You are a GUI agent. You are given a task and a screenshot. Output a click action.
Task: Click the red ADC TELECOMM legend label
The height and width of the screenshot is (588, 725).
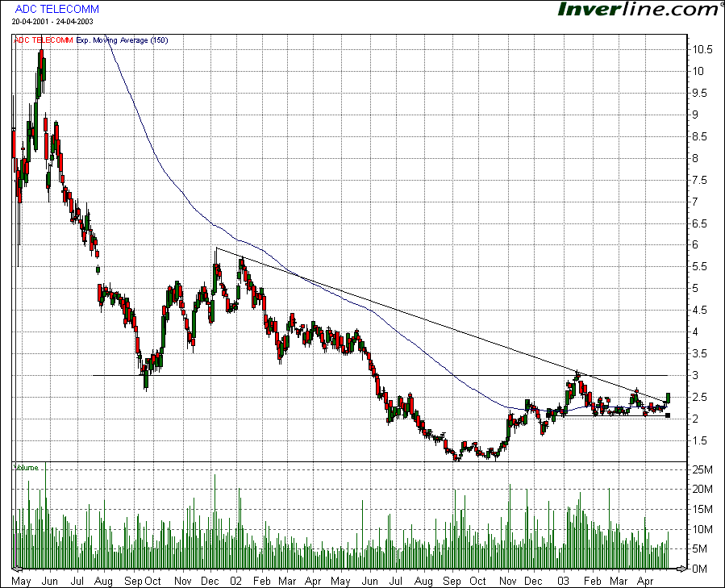pos(44,40)
